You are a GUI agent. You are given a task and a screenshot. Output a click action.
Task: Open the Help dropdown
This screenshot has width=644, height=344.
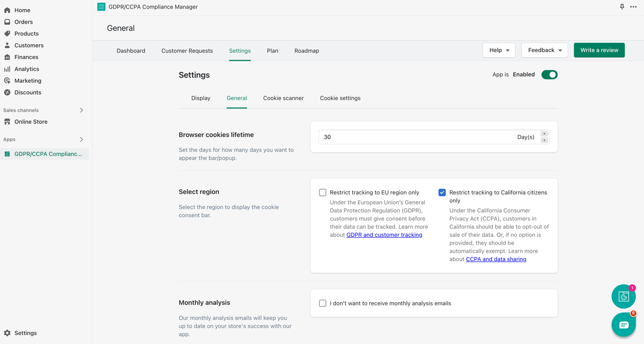[499, 50]
